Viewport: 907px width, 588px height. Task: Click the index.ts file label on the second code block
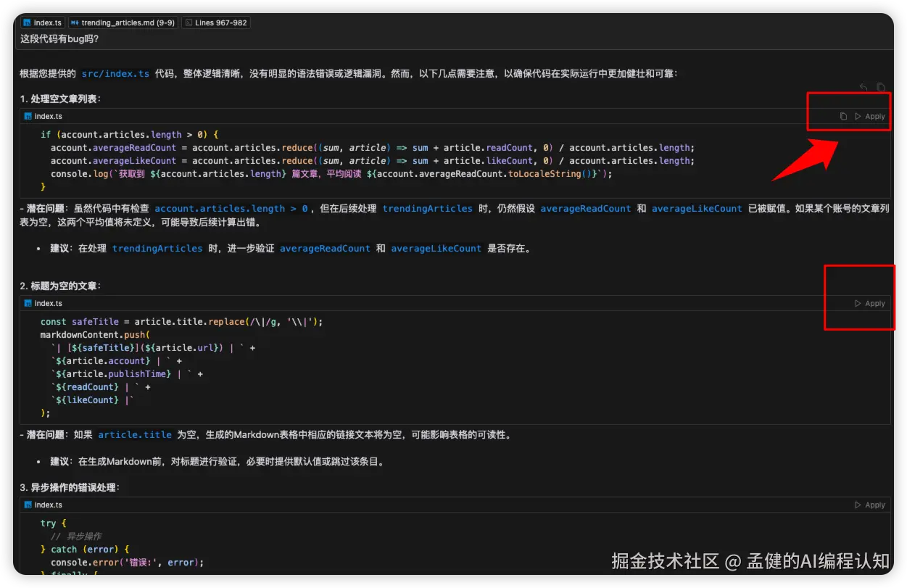coord(44,304)
